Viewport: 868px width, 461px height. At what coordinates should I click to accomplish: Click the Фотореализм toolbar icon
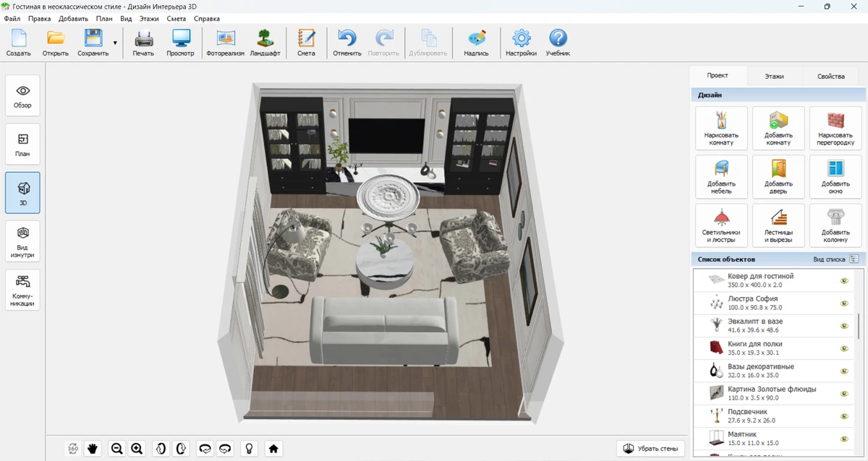pos(226,43)
